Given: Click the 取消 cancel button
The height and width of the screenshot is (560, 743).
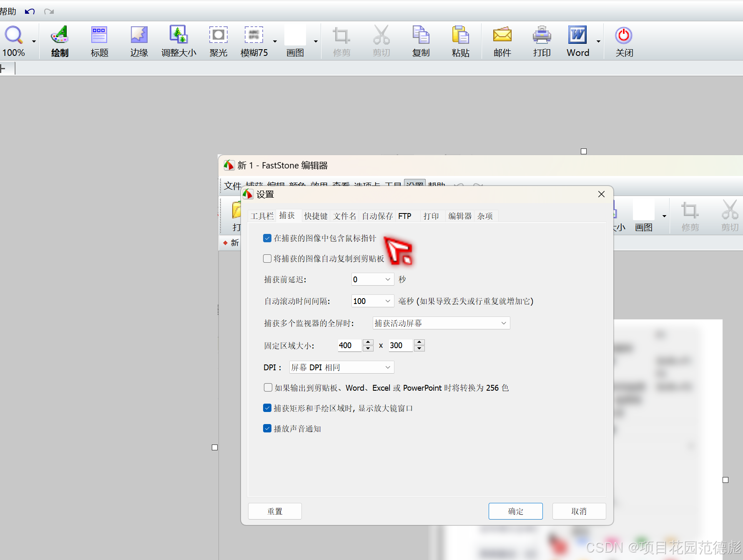Looking at the screenshot, I should coord(579,511).
